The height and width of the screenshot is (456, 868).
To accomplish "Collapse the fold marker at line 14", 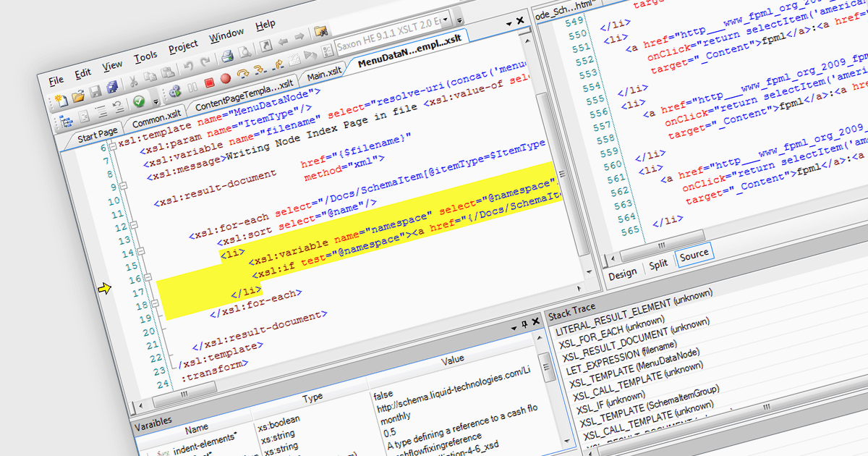I will [x=142, y=253].
